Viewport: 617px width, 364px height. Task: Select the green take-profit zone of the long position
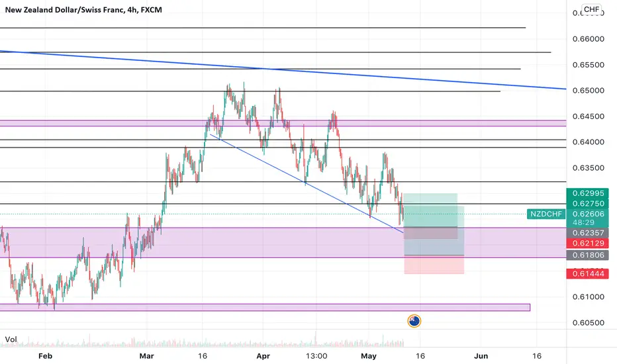coord(430,210)
